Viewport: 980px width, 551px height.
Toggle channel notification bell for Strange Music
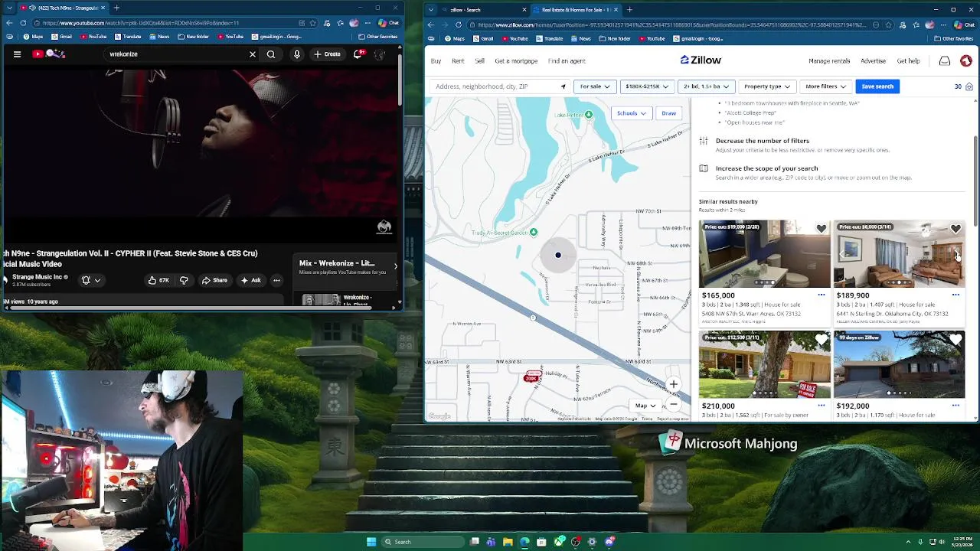(x=90, y=280)
